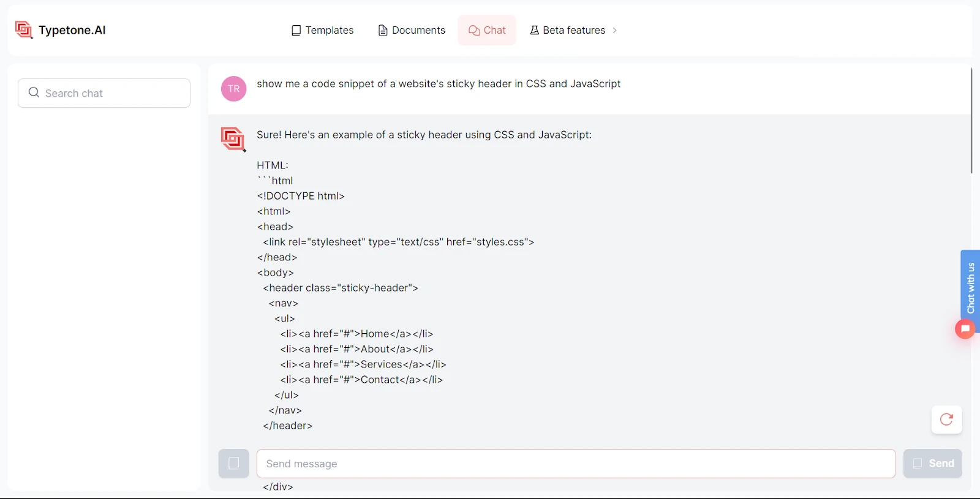Click the About list item code line
Image resolution: width=980 pixels, height=501 pixels.
[356, 349]
